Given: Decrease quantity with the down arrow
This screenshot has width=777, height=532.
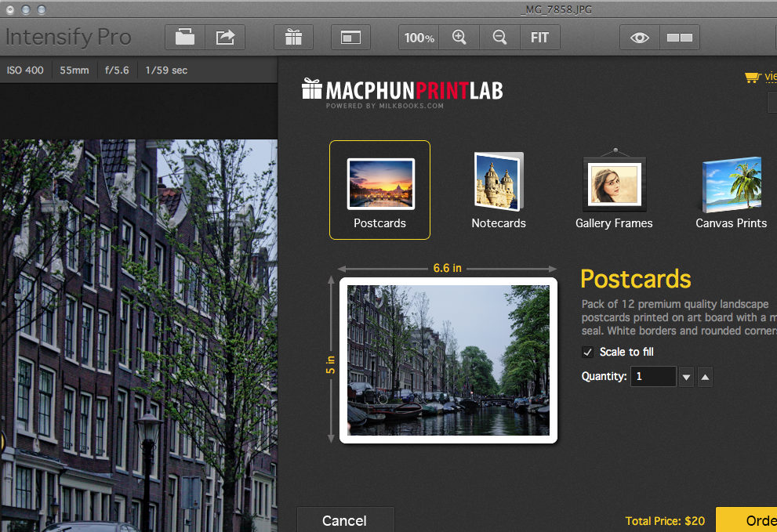Looking at the screenshot, I should click(686, 377).
